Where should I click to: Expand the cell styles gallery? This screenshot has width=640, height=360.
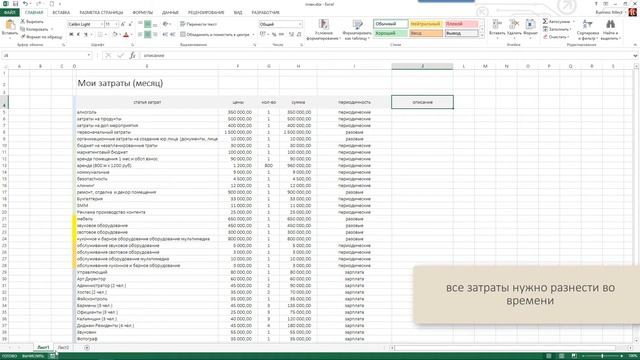pos(482,36)
